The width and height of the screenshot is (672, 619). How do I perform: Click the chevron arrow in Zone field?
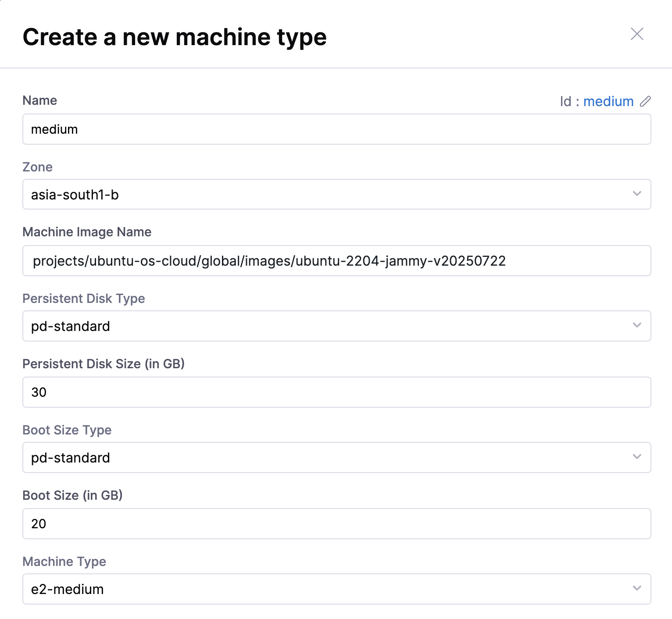point(637,194)
